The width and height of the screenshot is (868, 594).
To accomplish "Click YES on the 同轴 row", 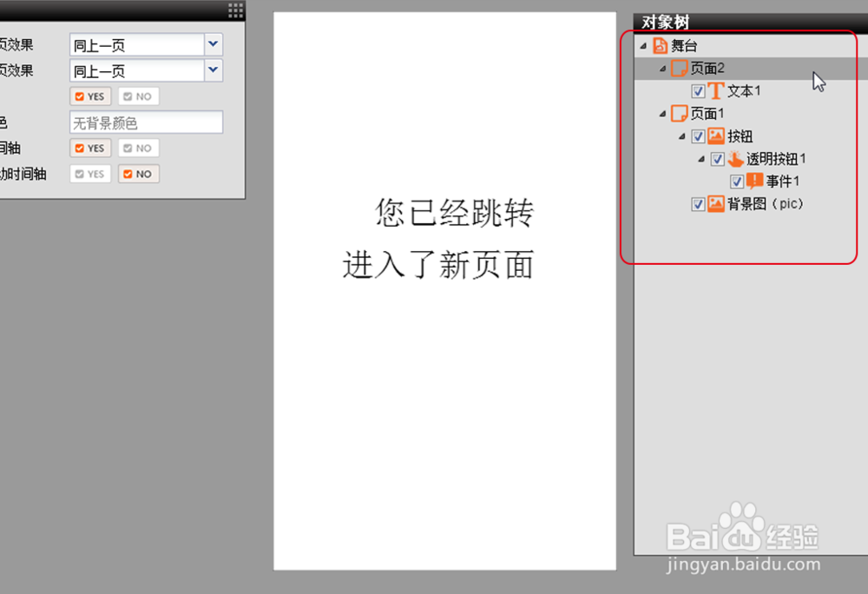I will [x=89, y=148].
